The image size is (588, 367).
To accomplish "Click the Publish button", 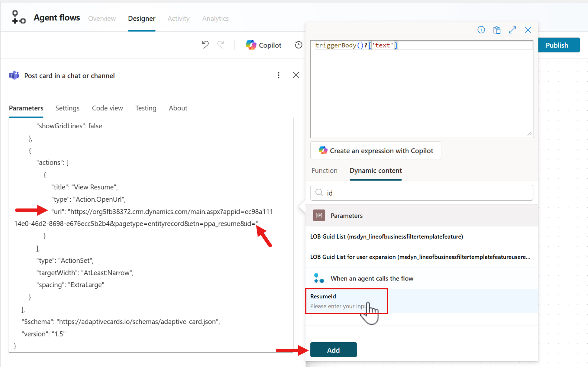I will click(x=556, y=45).
